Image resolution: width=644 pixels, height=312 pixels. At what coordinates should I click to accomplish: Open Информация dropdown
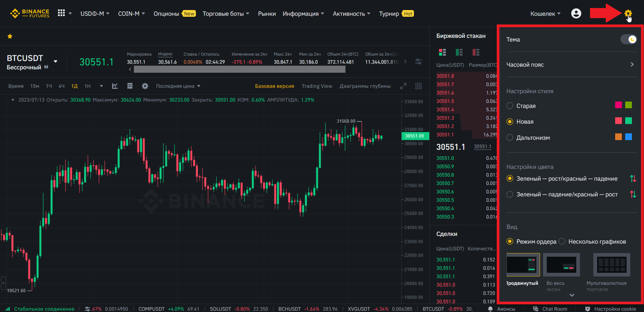pos(303,14)
